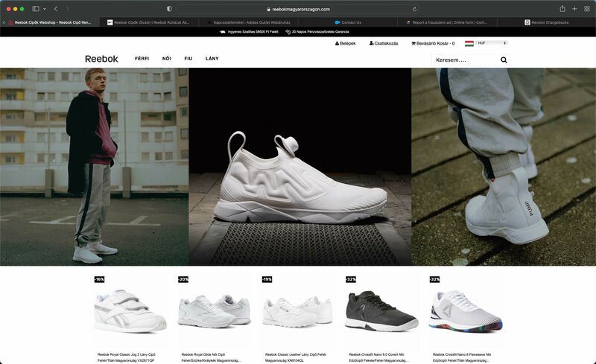Click the banner photo of heel close-up
596x364 pixels.
(504, 167)
